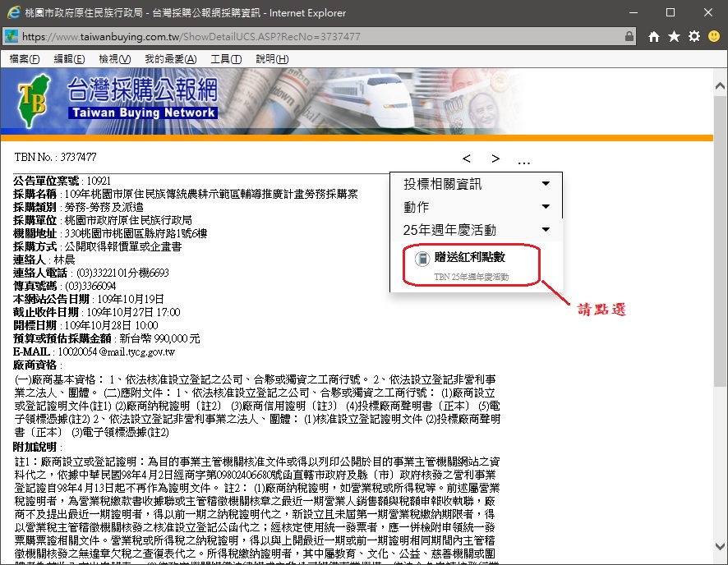Click 本網站公告日期 109年10月19日
Image resolution: width=728 pixels, height=565 pixels.
89,299
